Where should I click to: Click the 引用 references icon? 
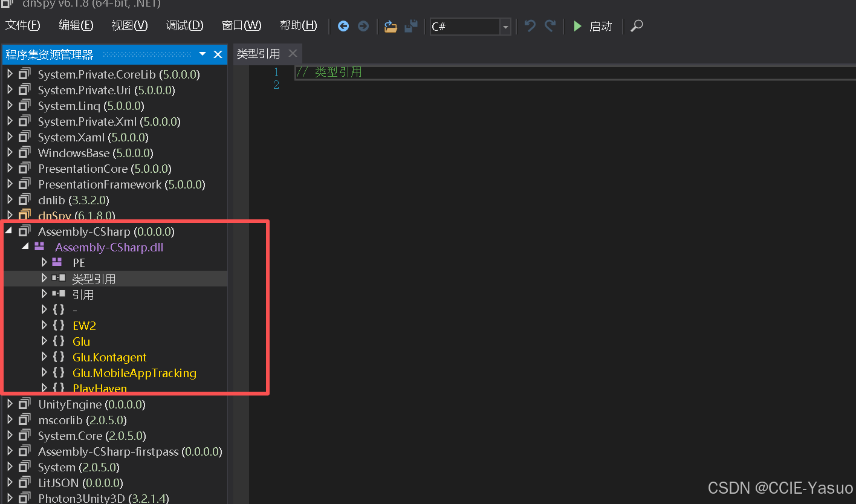coord(59,294)
